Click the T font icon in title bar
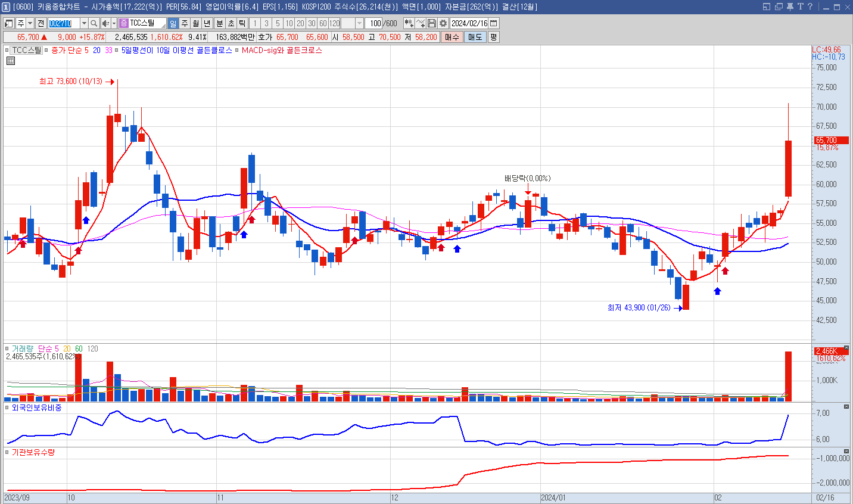The width and height of the screenshot is (853, 504). (x=800, y=7)
